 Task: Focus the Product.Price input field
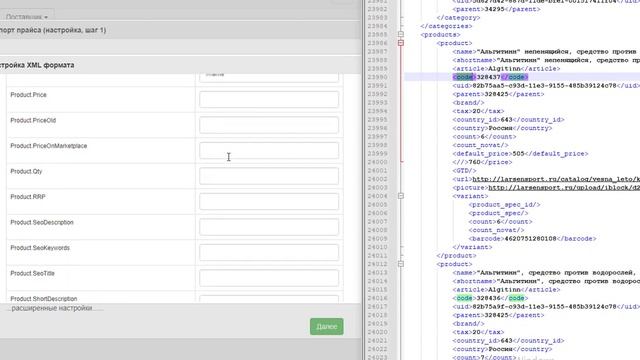tap(269, 100)
